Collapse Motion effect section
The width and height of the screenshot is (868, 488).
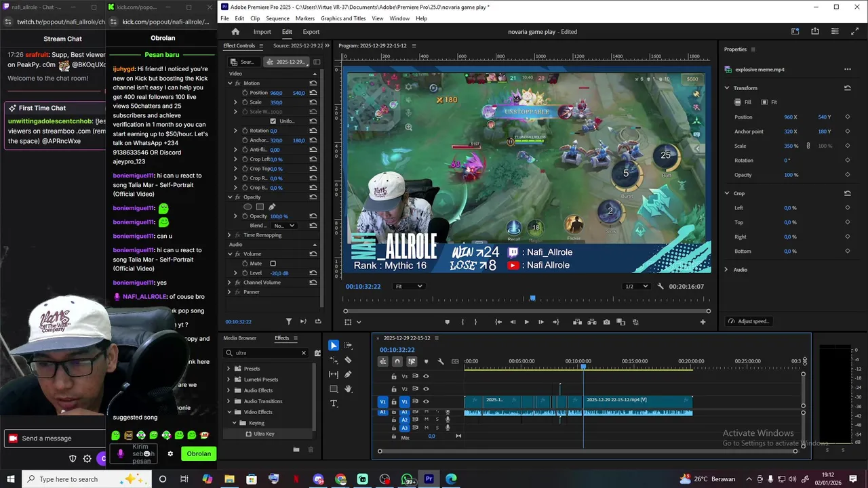(230, 83)
